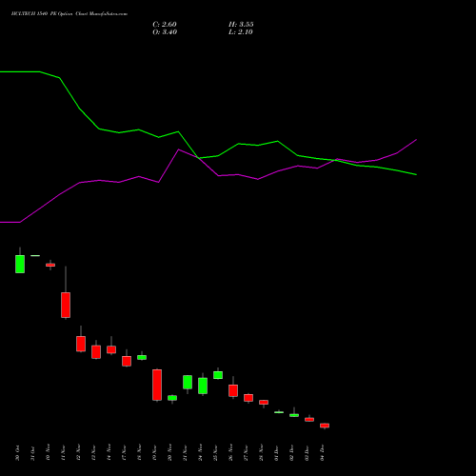Click the 18 Nov date label
Image resolution: width=476 pixels, height=476 pixels.
(x=139, y=452)
